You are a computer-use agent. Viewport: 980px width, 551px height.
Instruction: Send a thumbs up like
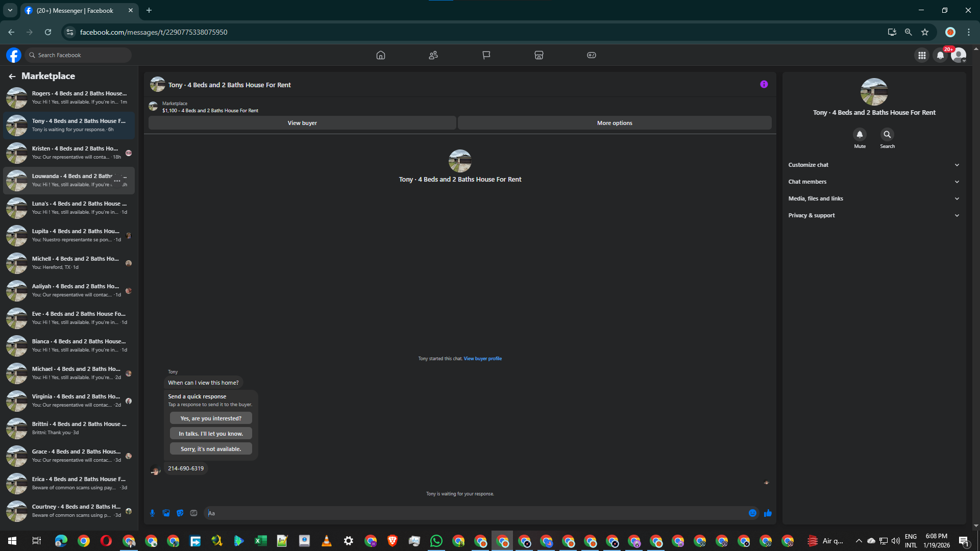coord(768,513)
